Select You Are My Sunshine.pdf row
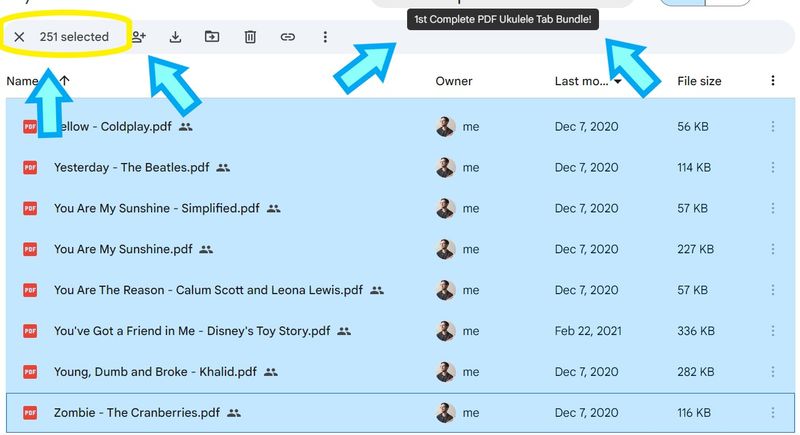 (400, 249)
